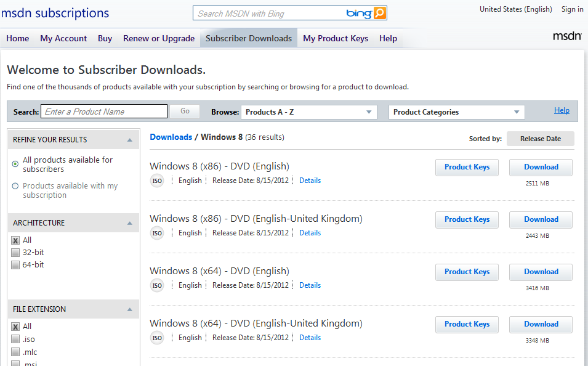Collapse the Architecture filter section
The height and width of the screenshot is (366, 588).
click(x=130, y=223)
